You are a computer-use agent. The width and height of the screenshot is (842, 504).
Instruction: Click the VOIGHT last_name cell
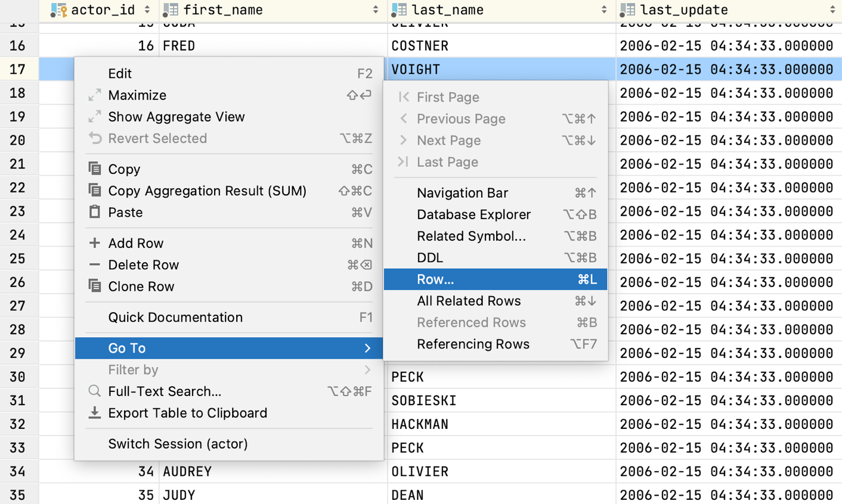(502, 69)
